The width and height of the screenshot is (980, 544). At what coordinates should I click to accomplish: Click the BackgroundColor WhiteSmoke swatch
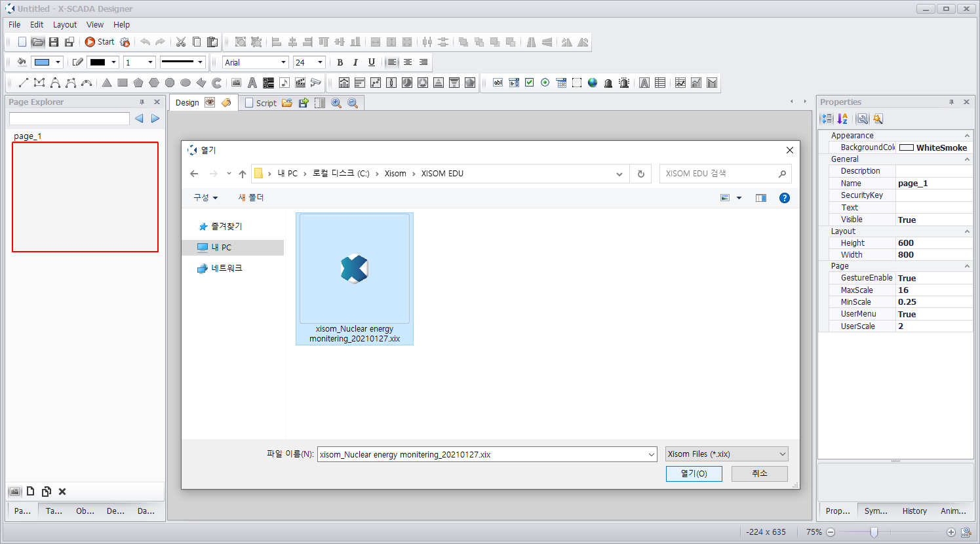907,147
